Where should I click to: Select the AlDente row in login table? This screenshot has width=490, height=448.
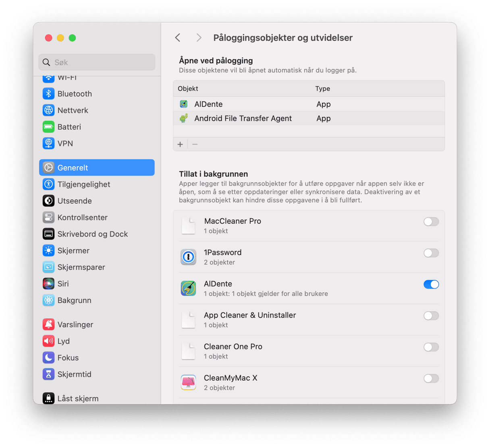tap(309, 104)
